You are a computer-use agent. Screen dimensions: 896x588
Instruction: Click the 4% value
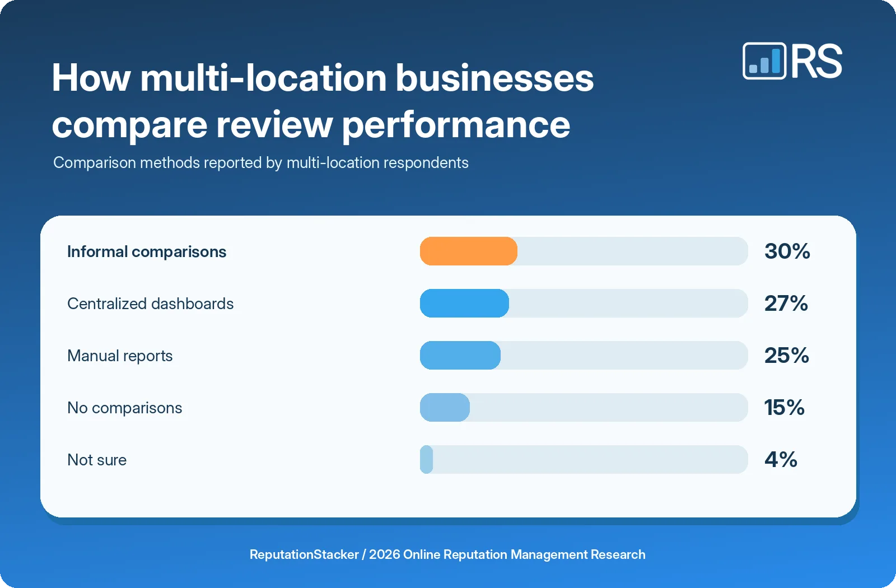pos(781,460)
